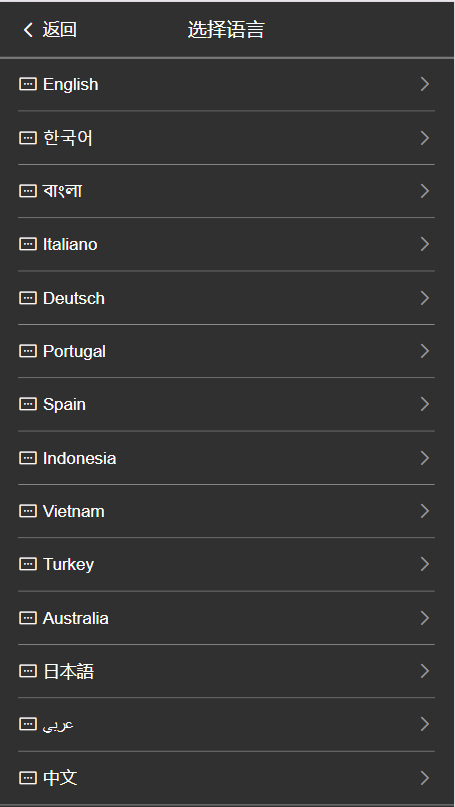Click the back arrow icon beside 返回

[x=28, y=30]
